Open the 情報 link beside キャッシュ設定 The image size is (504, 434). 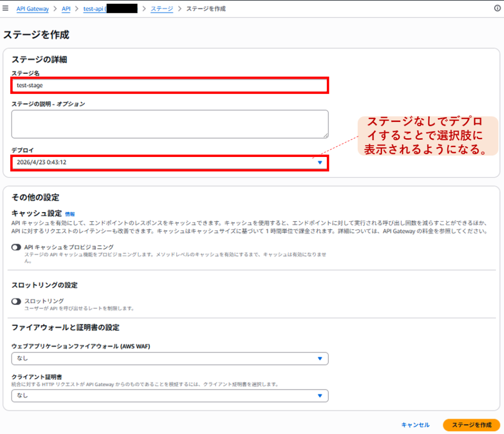(x=70, y=214)
